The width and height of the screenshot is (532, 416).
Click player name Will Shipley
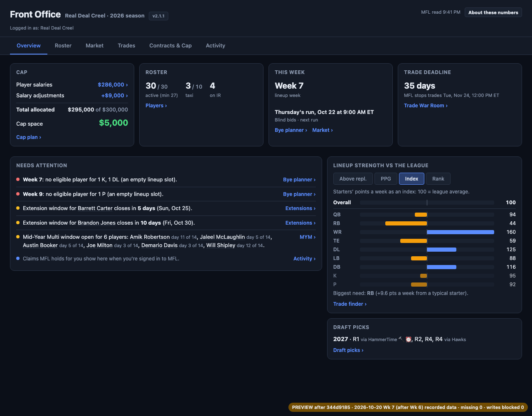click(221, 245)
